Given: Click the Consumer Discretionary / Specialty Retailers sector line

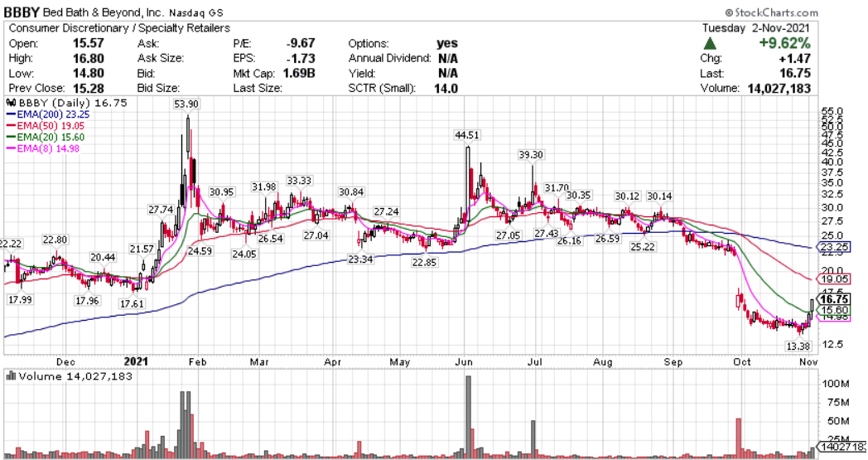Looking at the screenshot, I should pyautogui.click(x=119, y=27).
